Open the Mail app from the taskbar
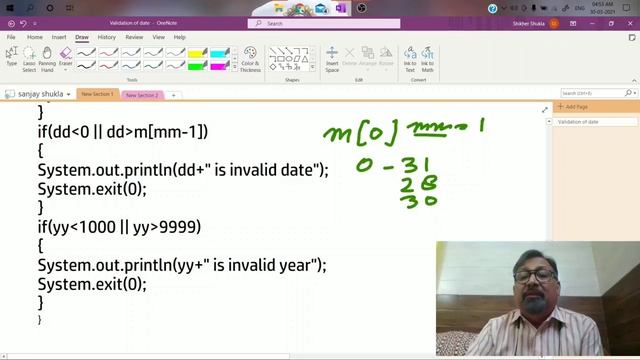640x360 pixels. (x=321, y=8)
